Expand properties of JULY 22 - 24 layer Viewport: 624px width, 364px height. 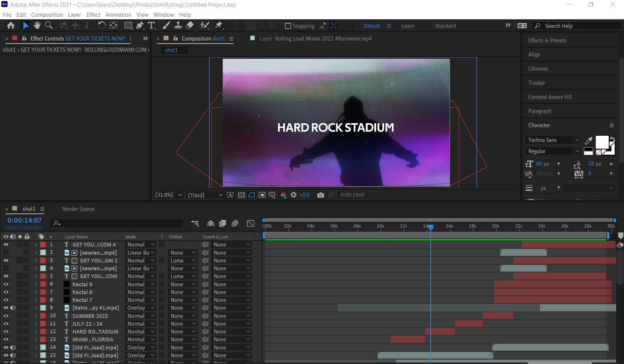36,324
